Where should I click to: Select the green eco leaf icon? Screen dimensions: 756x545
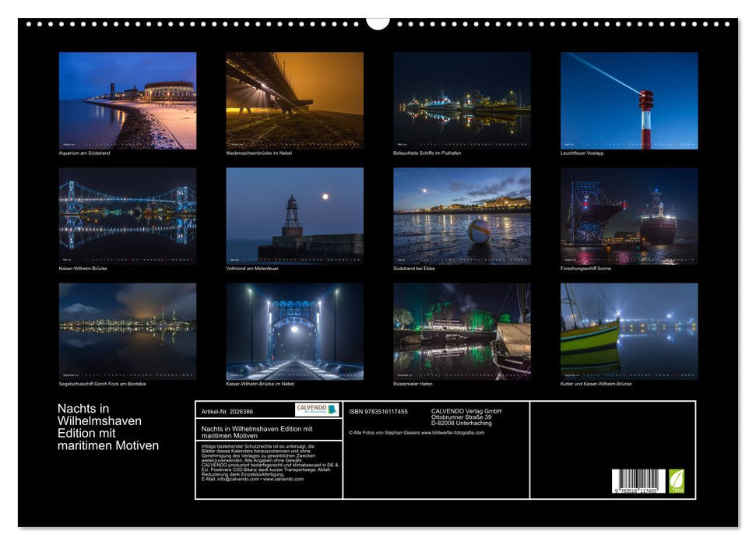677,481
